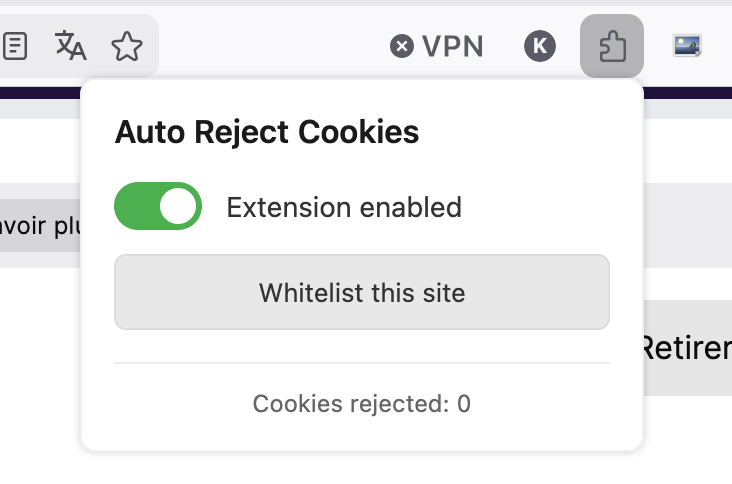Screen dimensions: 732x484
Task: Click the VPN status indicator
Action: click(x=437, y=45)
